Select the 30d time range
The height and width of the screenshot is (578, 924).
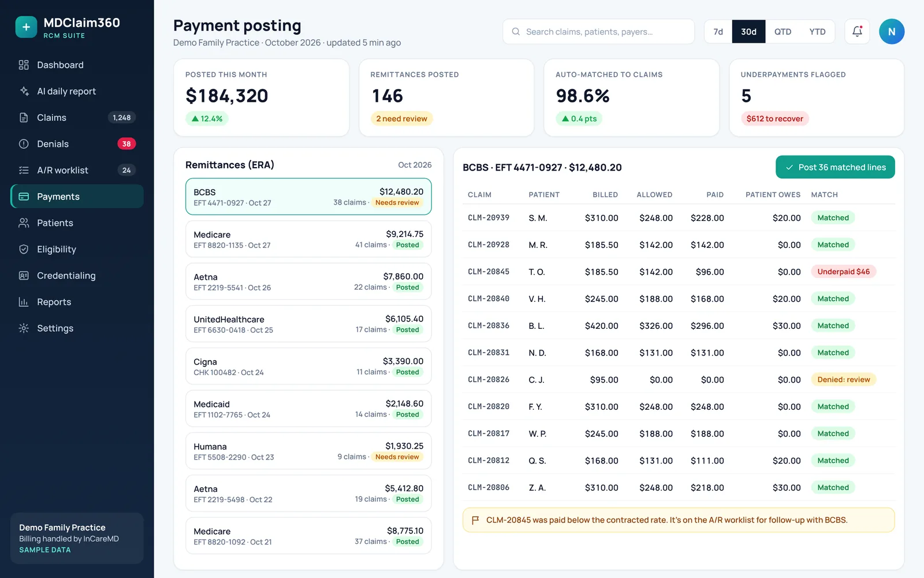[748, 32]
